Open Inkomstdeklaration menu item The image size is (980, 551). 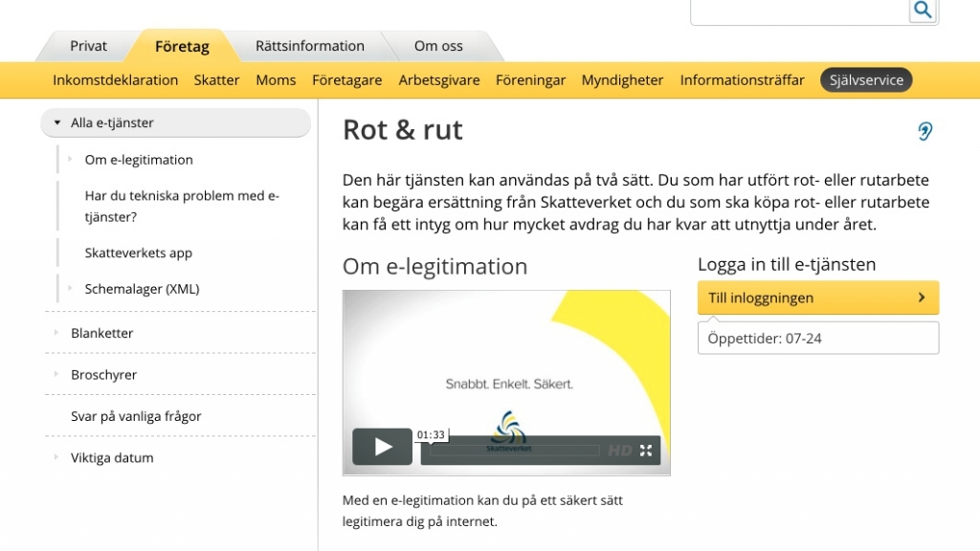pyautogui.click(x=116, y=80)
